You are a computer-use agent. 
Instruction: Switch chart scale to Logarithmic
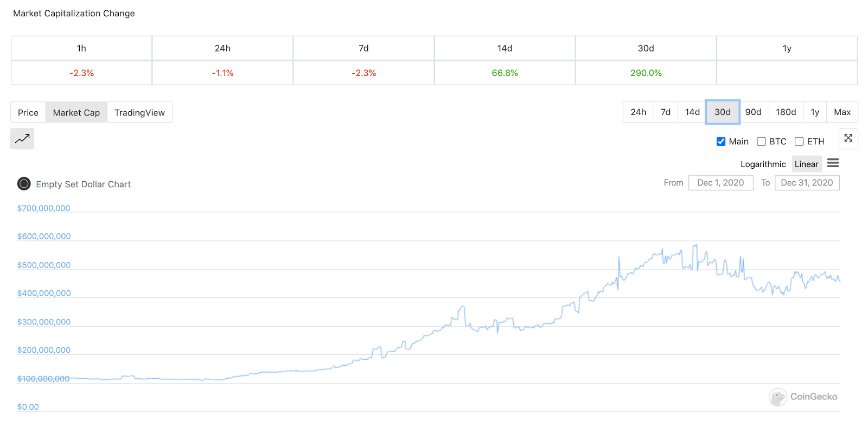click(763, 164)
